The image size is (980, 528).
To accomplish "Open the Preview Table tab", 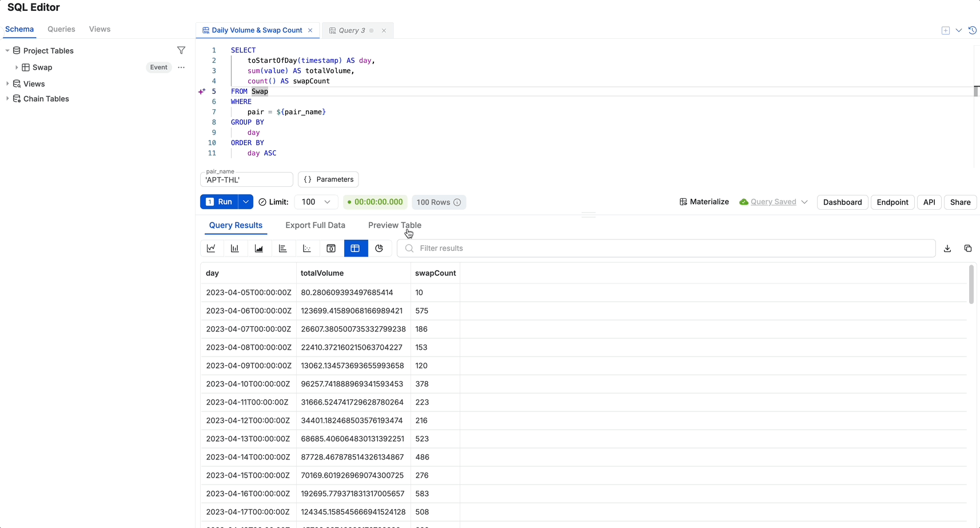I will [395, 225].
